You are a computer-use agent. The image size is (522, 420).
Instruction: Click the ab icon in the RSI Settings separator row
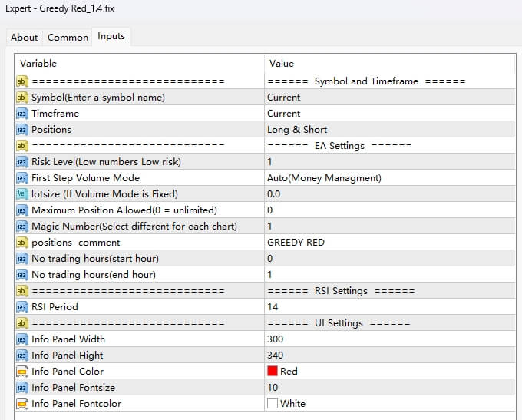point(22,291)
